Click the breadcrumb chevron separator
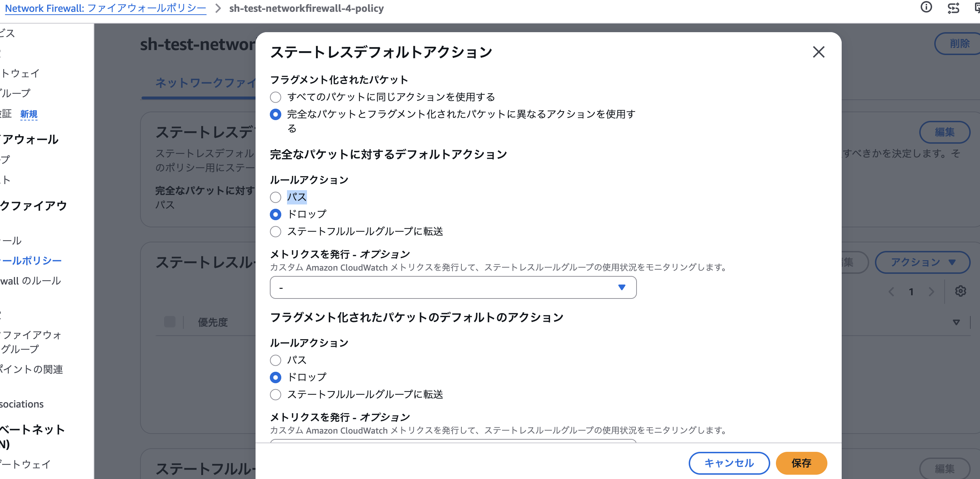Screen dimensions: 980x479 point(218,8)
